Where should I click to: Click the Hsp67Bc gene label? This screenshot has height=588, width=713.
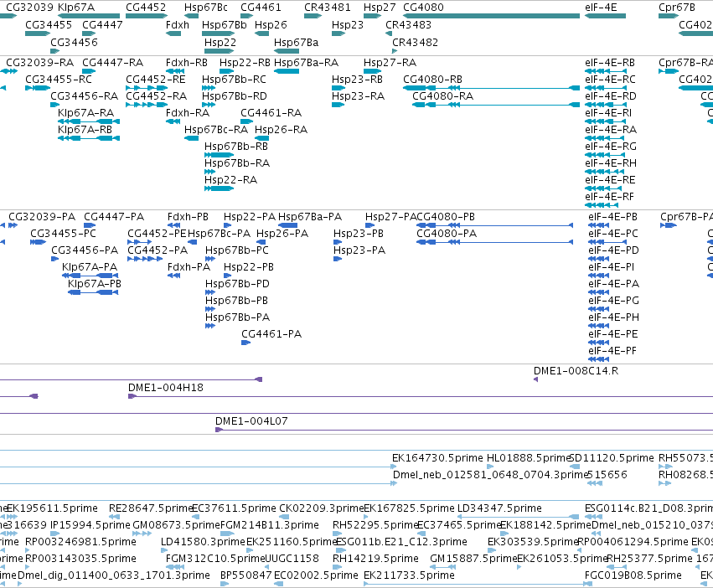(205, 8)
